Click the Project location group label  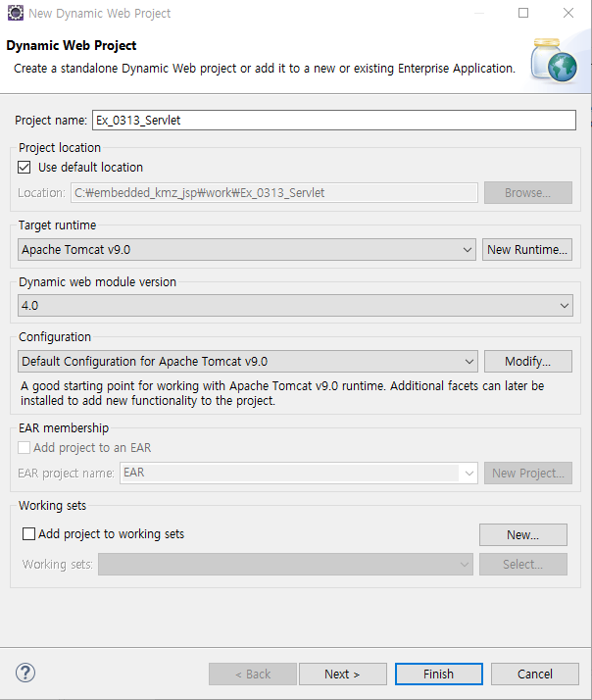pos(60,147)
